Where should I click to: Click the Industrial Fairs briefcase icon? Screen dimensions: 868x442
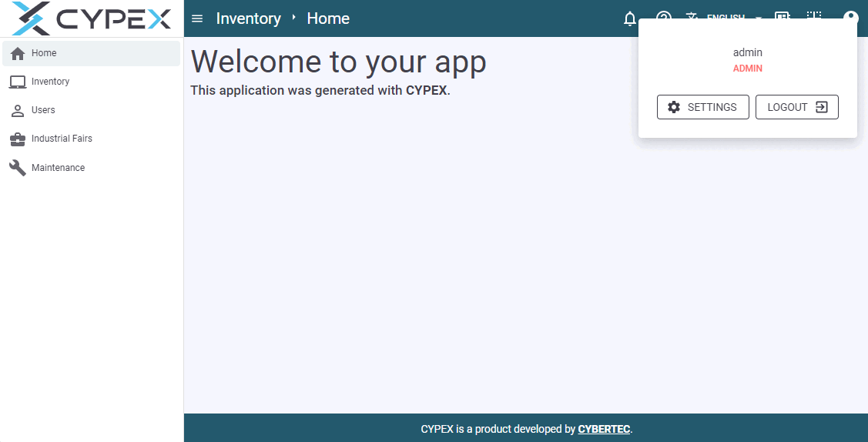click(18, 139)
